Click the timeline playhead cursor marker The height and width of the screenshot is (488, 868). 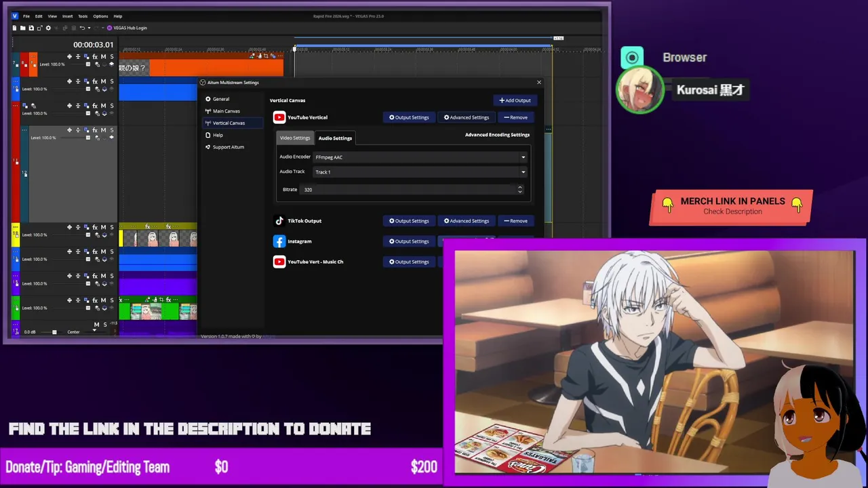[x=294, y=49]
